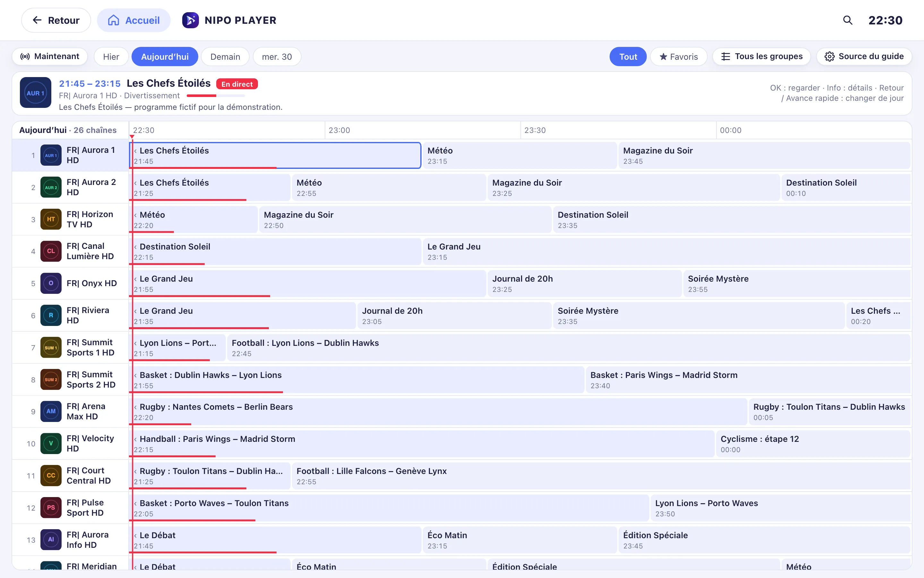Image resolution: width=924 pixels, height=578 pixels.
Task: Switch to the Hier day tab
Action: (111, 57)
